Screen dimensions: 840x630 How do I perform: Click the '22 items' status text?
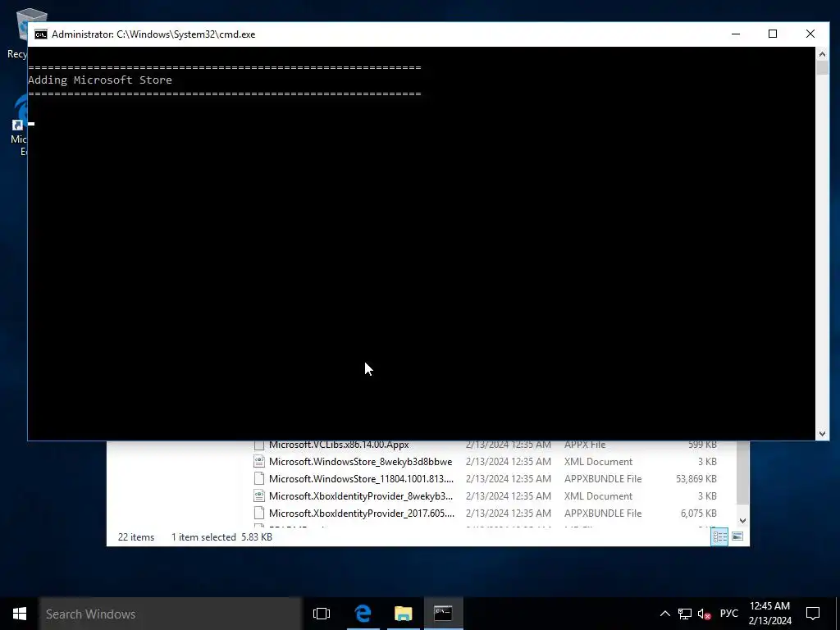[136, 537]
